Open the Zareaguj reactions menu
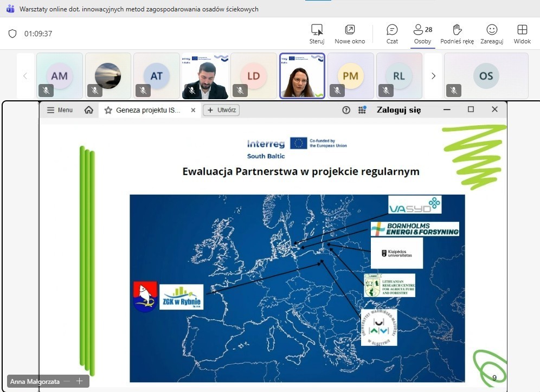540x392 pixels. click(492, 34)
